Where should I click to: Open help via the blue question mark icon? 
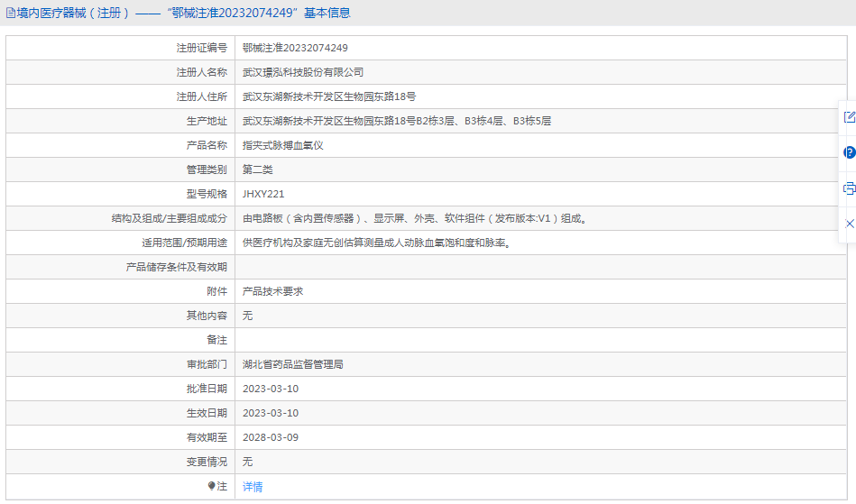[x=849, y=152]
